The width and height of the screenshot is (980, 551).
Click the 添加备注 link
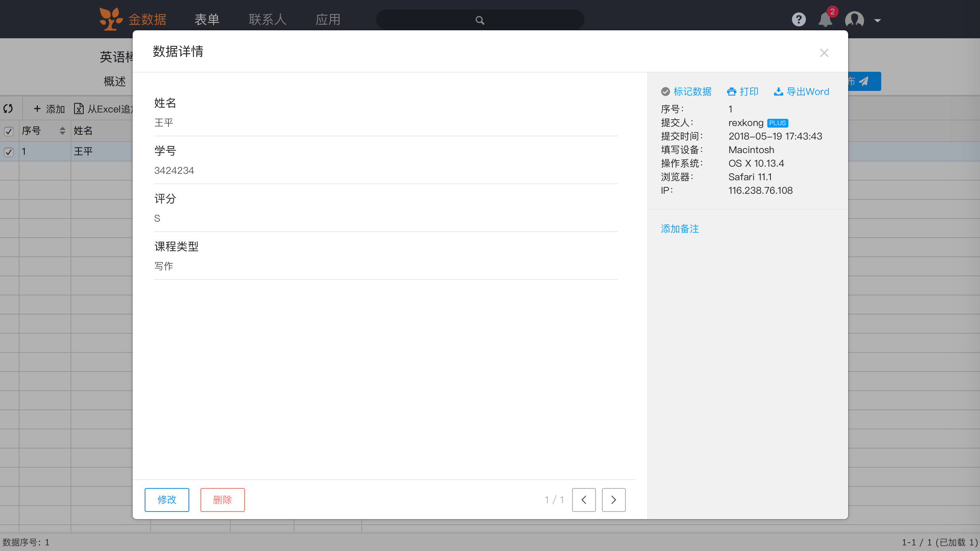(x=680, y=229)
